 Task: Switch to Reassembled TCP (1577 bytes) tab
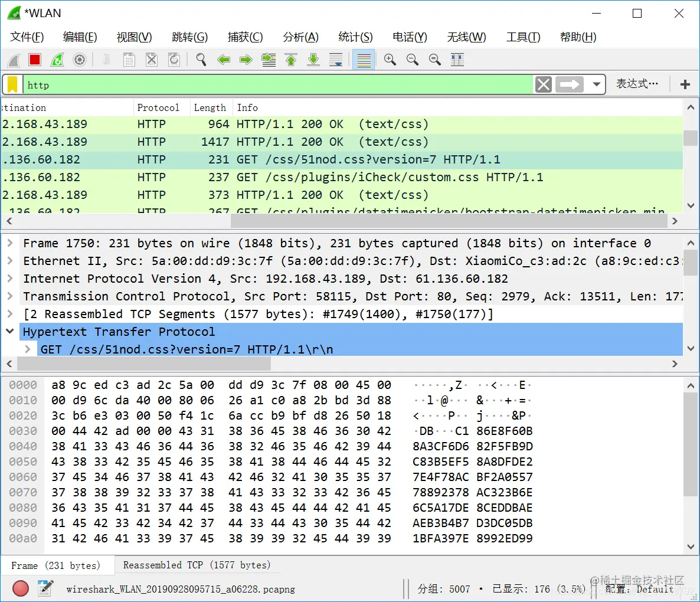click(197, 565)
